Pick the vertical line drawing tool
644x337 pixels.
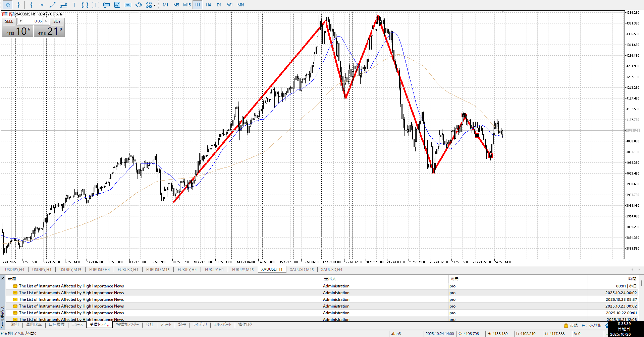click(31, 5)
